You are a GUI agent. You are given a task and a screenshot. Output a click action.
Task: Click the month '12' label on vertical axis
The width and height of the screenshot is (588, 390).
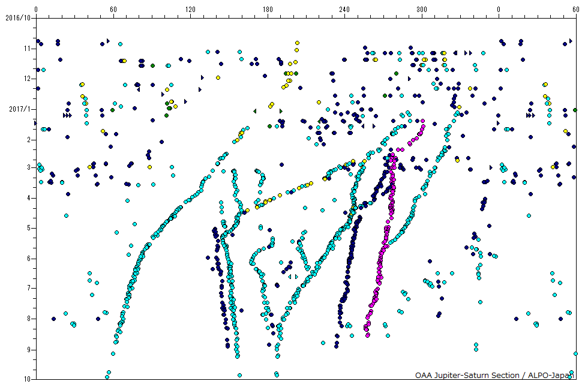click(28, 79)
